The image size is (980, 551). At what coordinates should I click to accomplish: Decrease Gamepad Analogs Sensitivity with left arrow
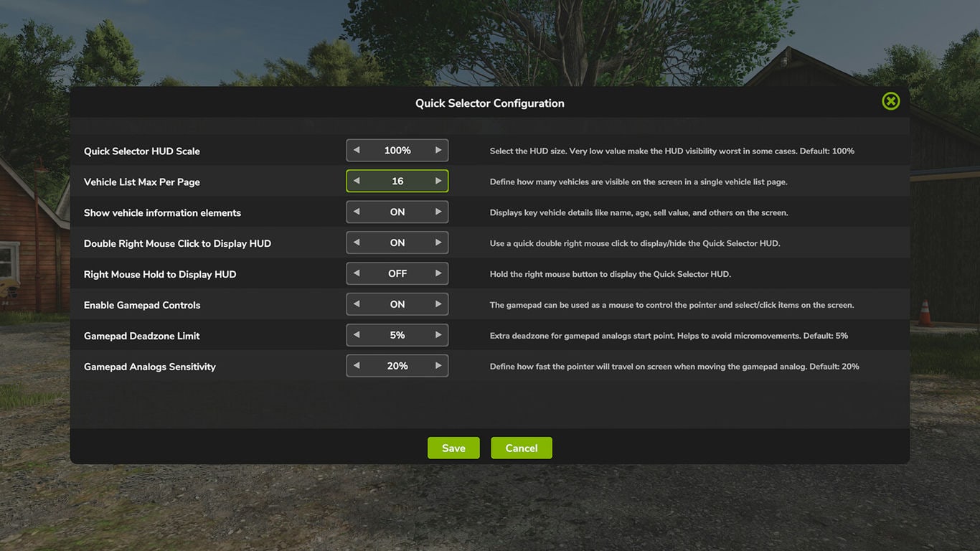[357, 366]
